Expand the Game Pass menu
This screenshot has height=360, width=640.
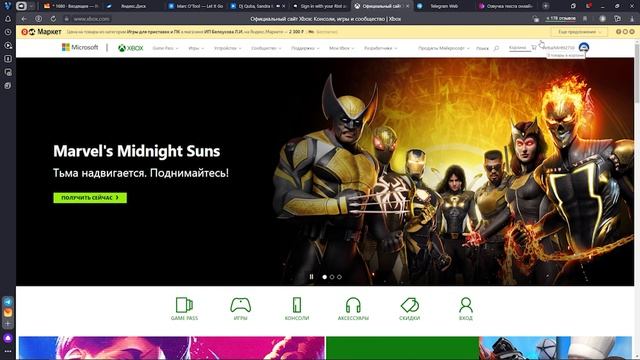pyautogui.click(x=165, y=48)
